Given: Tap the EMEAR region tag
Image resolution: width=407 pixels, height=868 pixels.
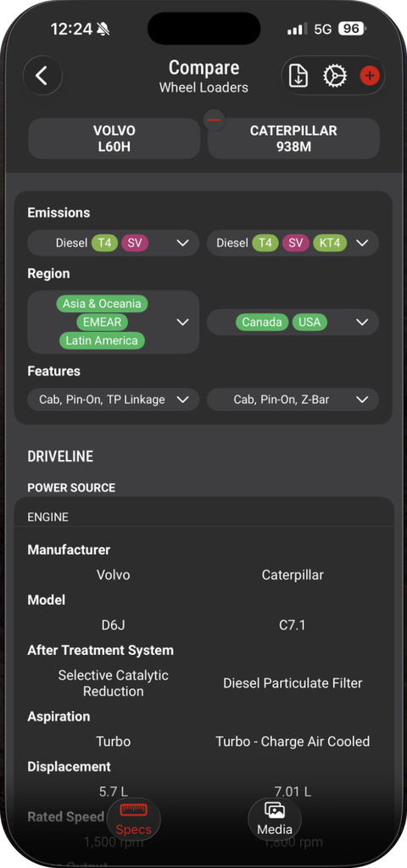Looking at the screenshot, I should (x=102, y=322).
